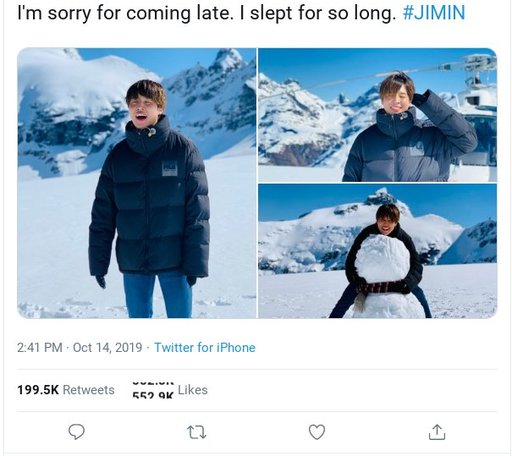Click the blue jeans in left photo
This screenshot has width=512, height=456.
point(158,295)
